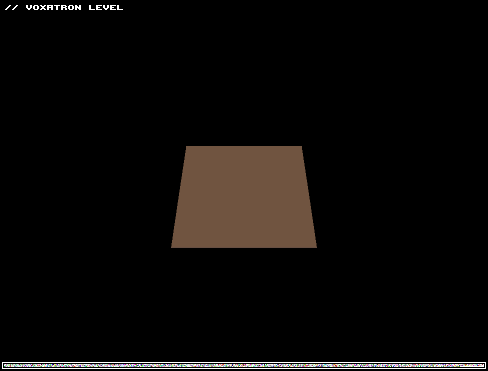This screenshot has width=488, height=371.
Task: Click the left end of the noisy data bar
Action: [x=5, y=365]
